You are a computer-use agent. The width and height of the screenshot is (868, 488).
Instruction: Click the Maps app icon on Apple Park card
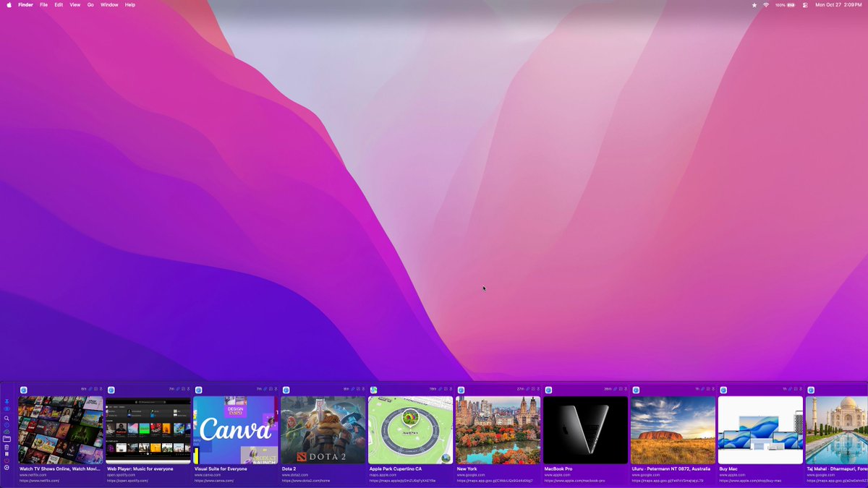(x=374, y=390)
